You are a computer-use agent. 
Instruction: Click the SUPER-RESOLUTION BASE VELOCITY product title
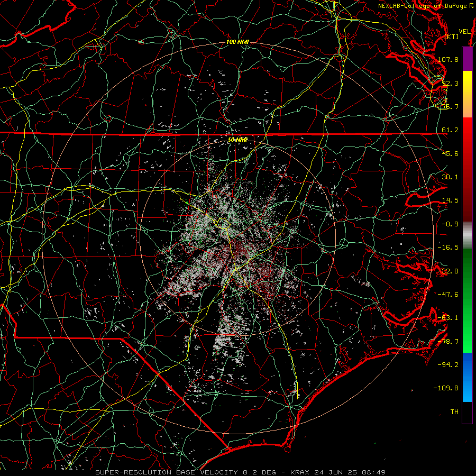pyautogui.click(x=168, y=472)
